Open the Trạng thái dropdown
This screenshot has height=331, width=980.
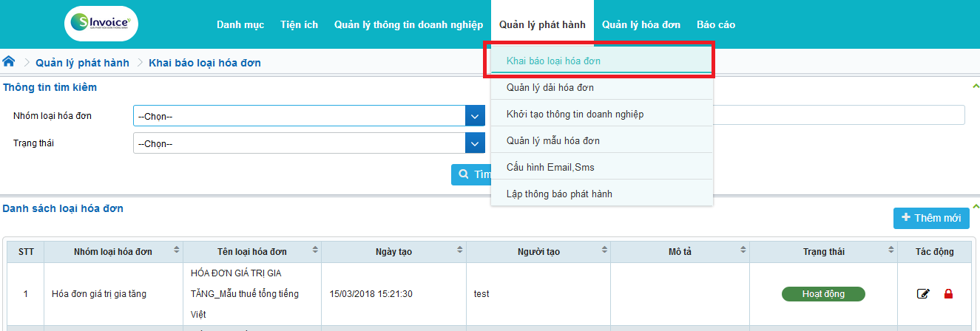[474, 143]
